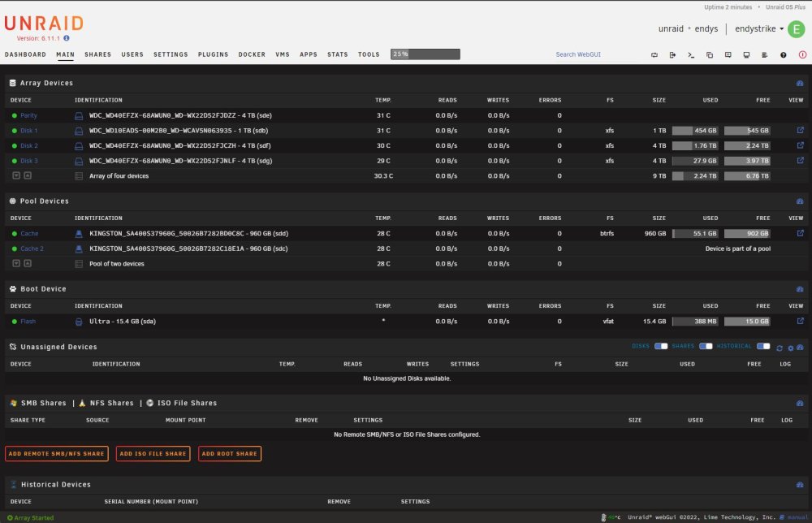Go to the USERS tab
The height and width of the screenshot is (523, 812).
pos(132,54)
